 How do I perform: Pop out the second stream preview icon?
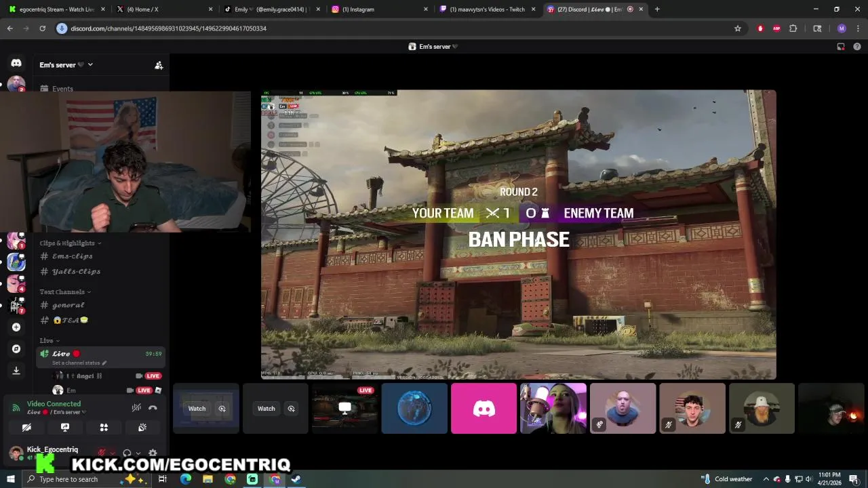coord(291,409)
